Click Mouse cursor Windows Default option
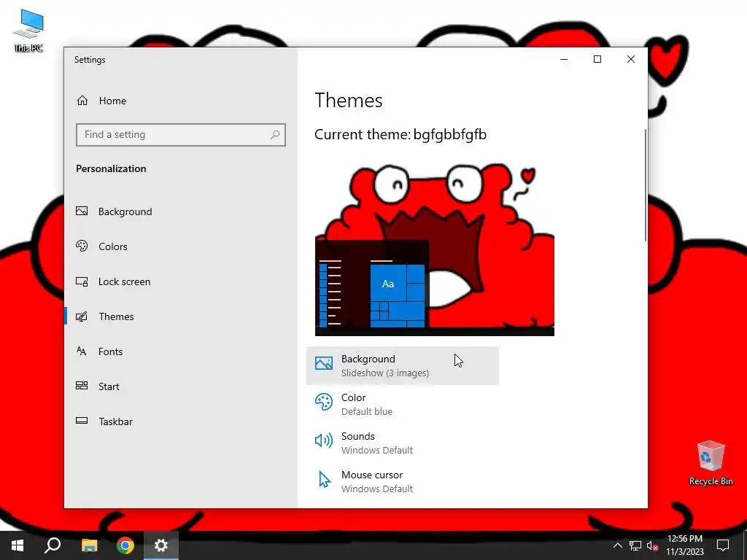The width and height of the screenshot is (747, 560). [402, 481]
